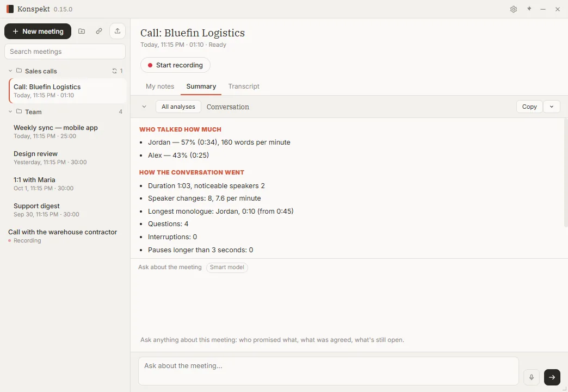Click the Team folder name

(x=33, y=112)
